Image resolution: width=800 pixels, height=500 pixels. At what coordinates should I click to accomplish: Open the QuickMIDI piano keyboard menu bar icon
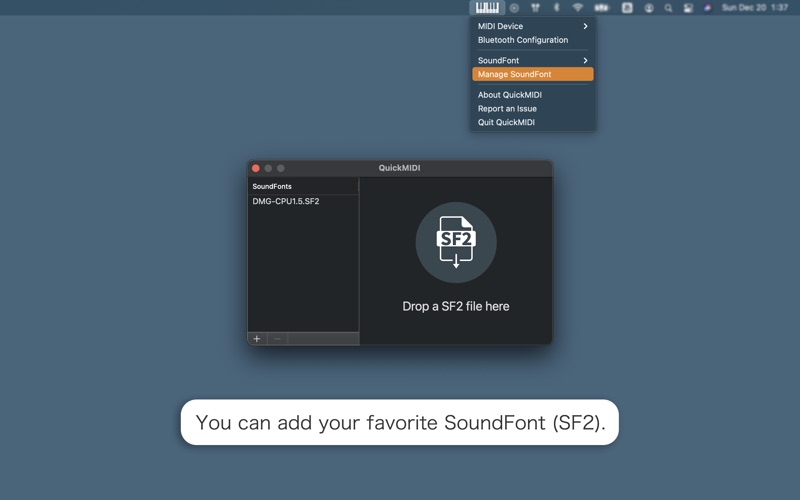point(487,8)
